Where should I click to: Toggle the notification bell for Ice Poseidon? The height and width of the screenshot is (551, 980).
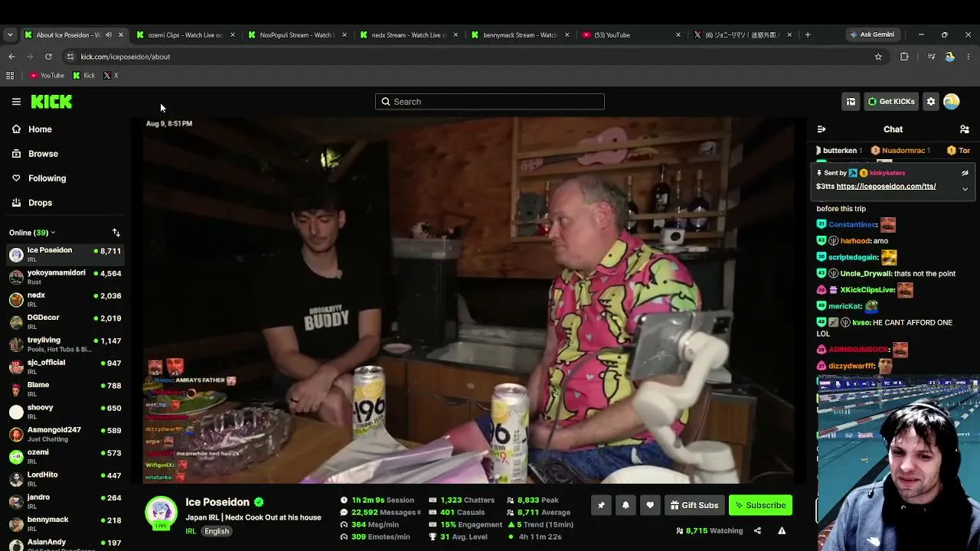pyautogui.click(x=626, y=505)
